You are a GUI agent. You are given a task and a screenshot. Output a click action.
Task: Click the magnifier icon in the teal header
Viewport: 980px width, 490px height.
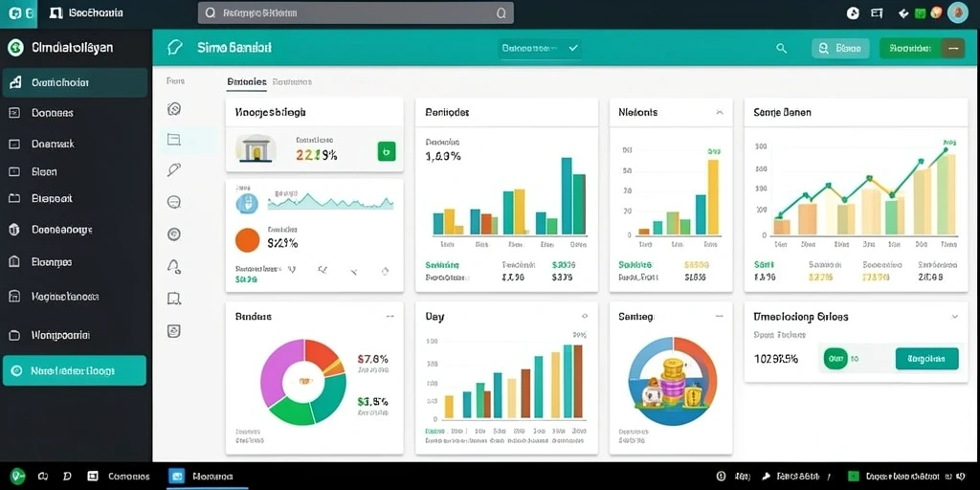point(781,48)
